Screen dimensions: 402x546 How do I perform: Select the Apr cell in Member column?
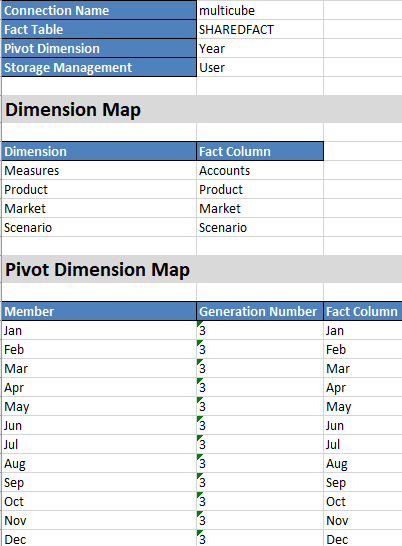(99, 387)
